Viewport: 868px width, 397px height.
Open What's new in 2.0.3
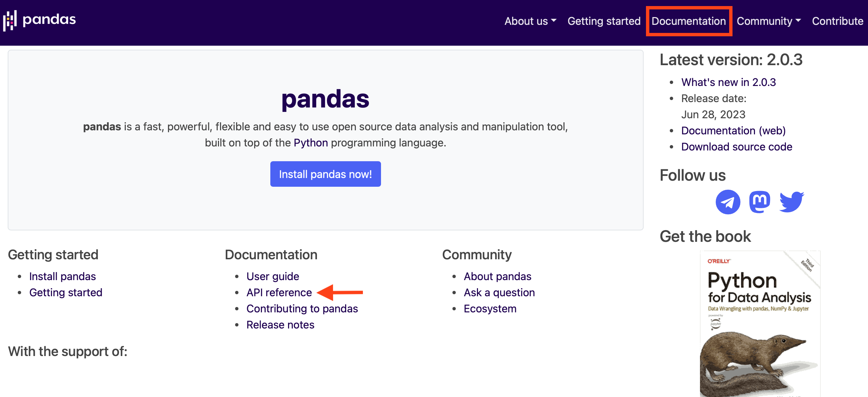tap(728, 82)
